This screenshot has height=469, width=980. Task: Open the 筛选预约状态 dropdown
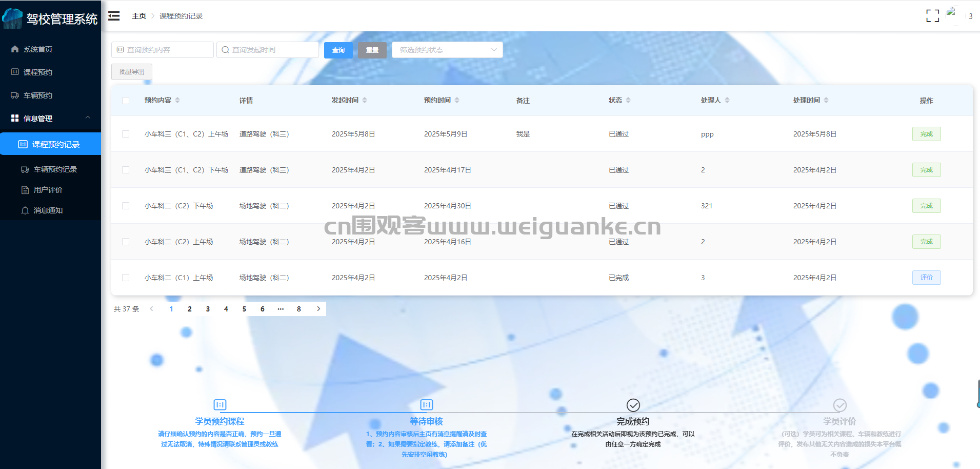[447, 50]
